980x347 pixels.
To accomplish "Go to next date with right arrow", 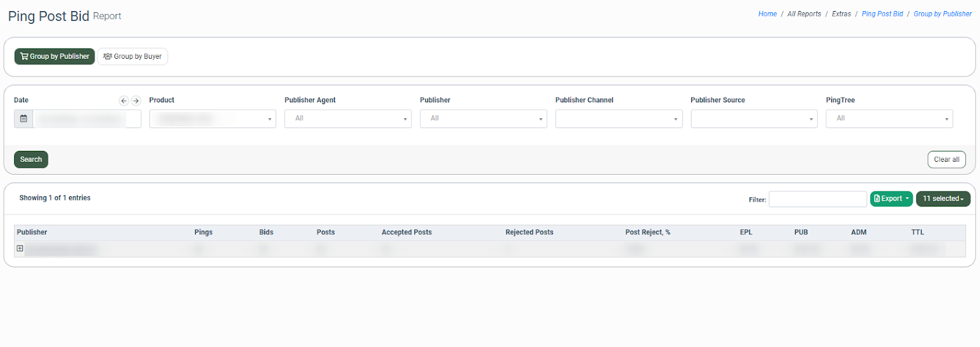I will pos(136,101).
